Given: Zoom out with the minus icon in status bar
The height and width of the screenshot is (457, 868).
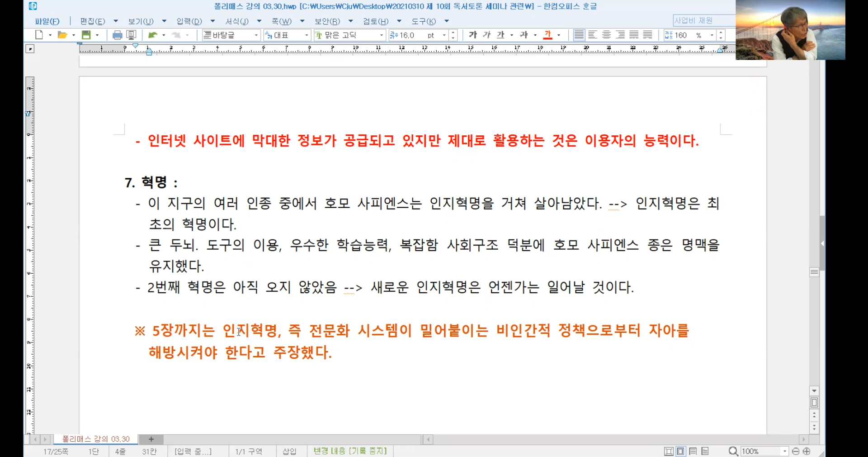Looking at the screenshot, I should 796,451.
